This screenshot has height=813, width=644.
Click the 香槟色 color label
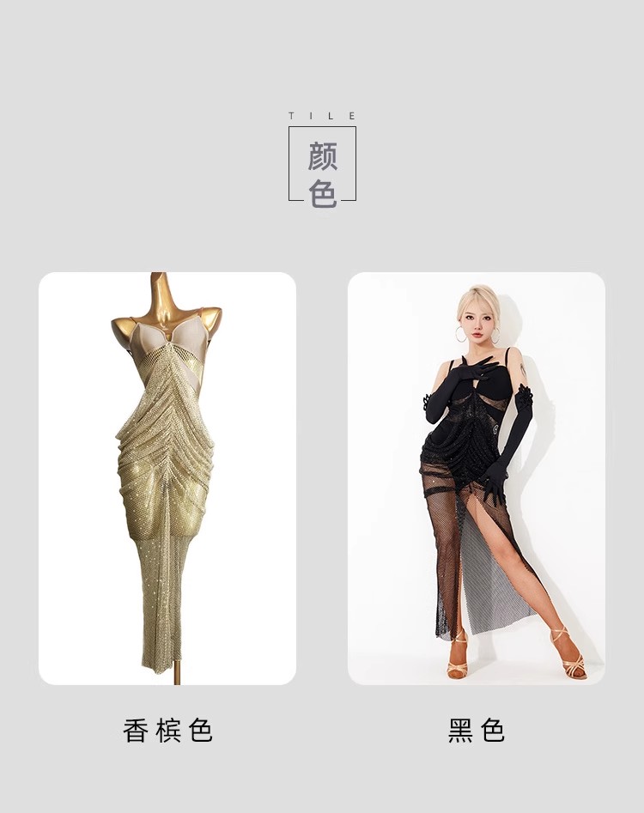tap(167, 731)
